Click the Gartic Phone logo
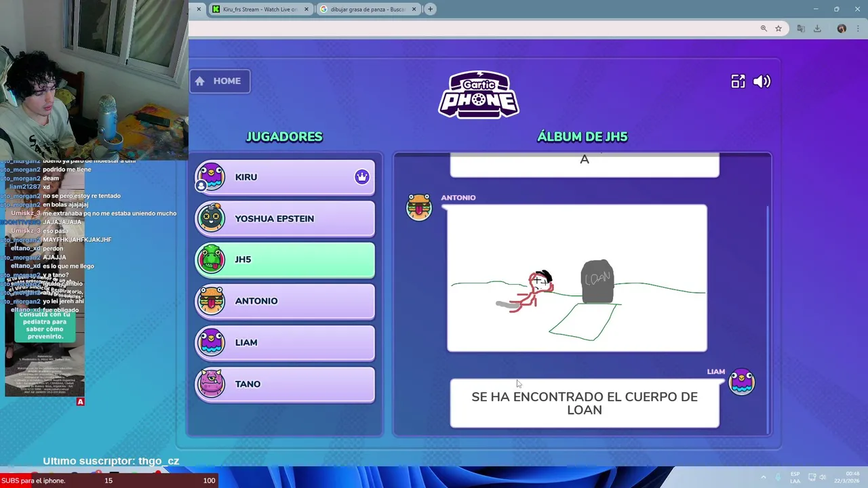This screenshot has width=868, height=488. [x=479, y=95]
